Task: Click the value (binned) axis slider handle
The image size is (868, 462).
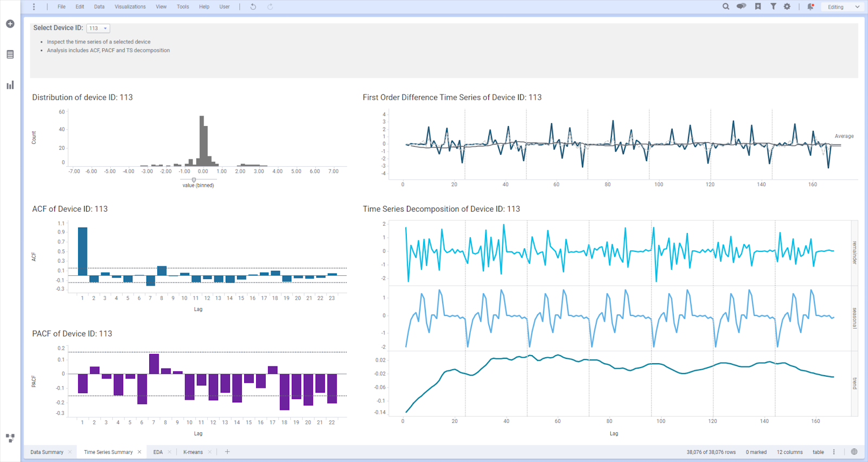Action: [x=194, y=180]
